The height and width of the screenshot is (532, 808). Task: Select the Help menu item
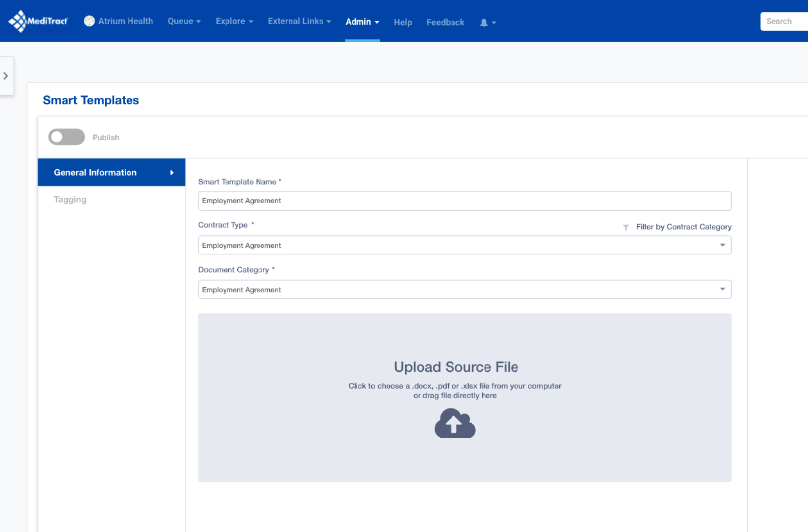[403, 22]
